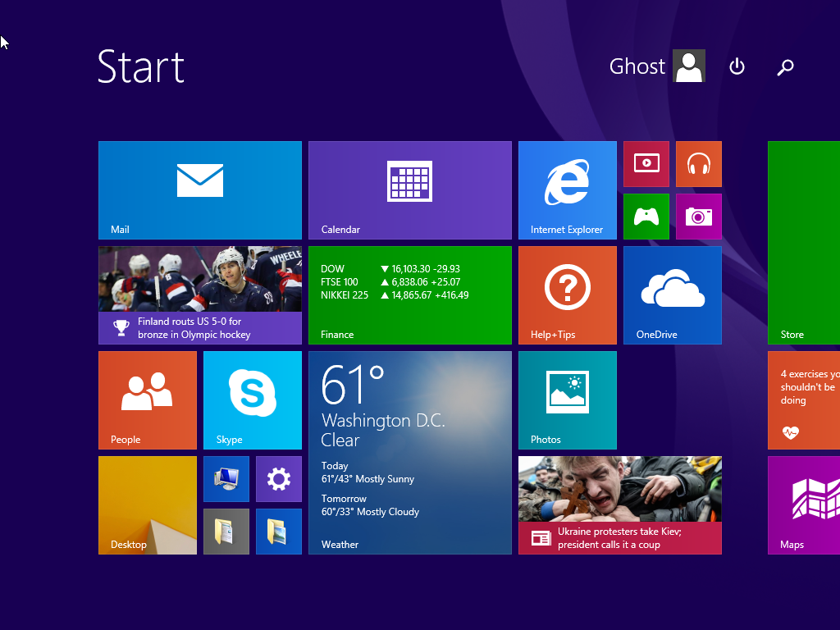Start Skype
840x630 pixels.
[x=252, y=399]
